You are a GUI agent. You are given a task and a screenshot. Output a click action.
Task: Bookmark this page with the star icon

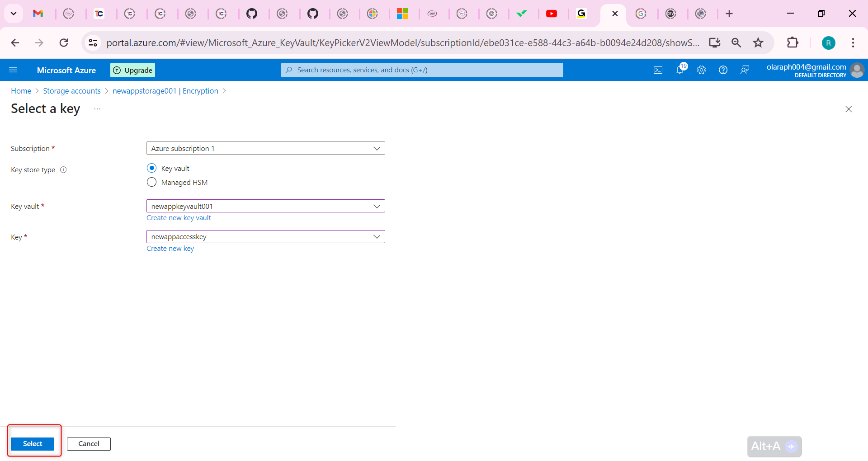pyautogui.click(x=758, y=43)
